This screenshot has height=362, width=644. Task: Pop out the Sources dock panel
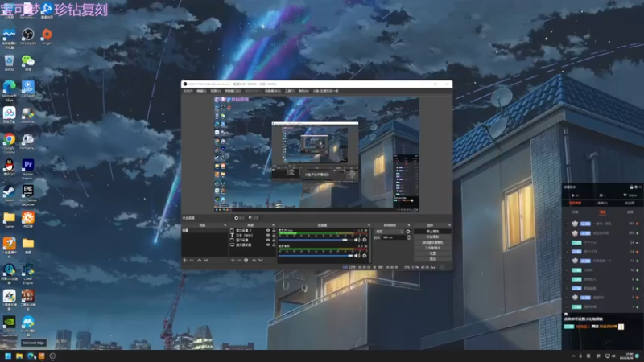pos(273,225)
